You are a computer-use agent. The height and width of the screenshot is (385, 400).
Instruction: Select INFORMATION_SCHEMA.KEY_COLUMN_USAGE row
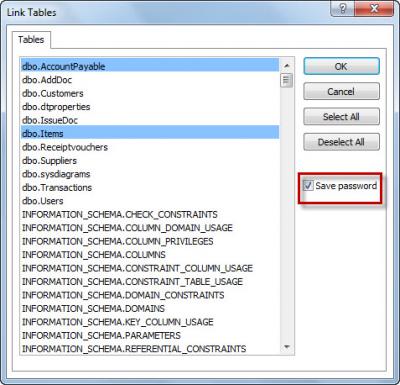(x=150, y=322)
